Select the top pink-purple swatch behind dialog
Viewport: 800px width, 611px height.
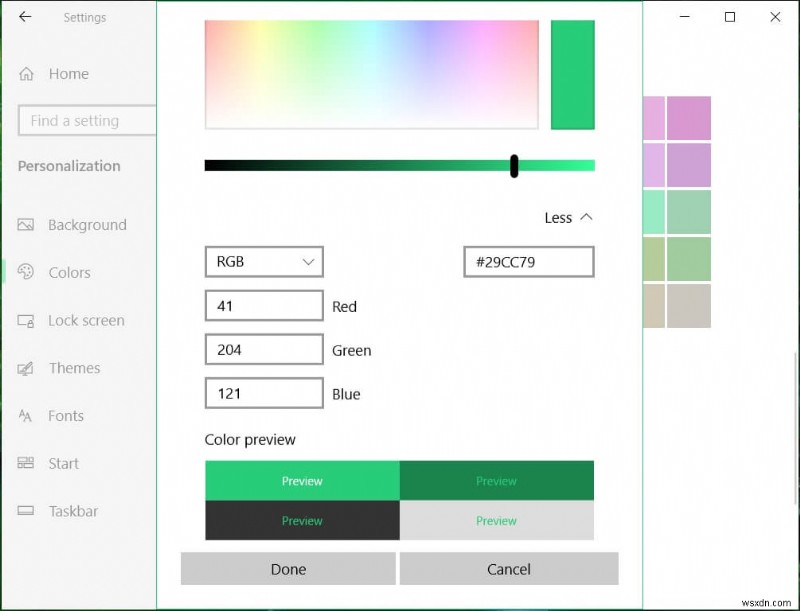[689, 118]
